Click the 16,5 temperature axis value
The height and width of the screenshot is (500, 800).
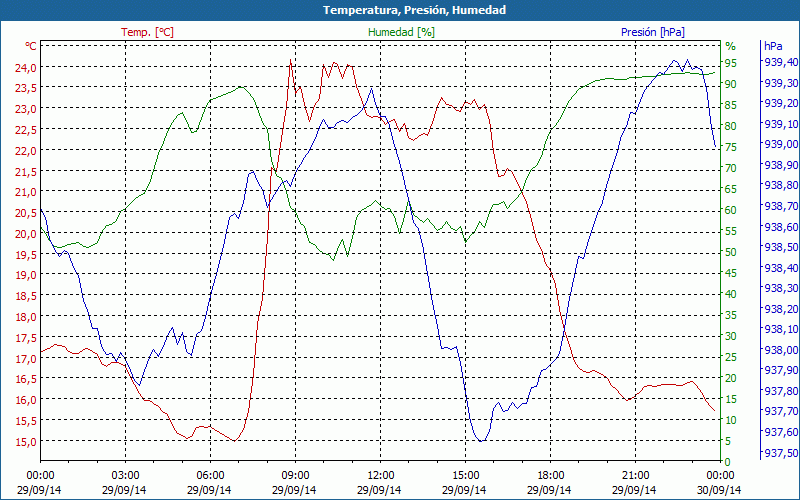(x=26, y=379)
